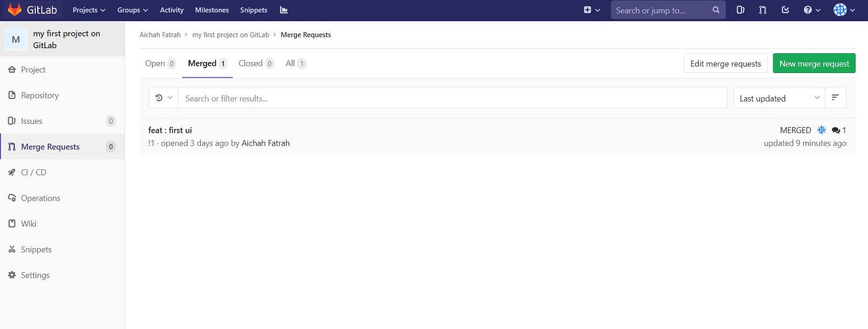Open Milestones in the top navigation
The image size is (868, 329).
pos(211,10)
